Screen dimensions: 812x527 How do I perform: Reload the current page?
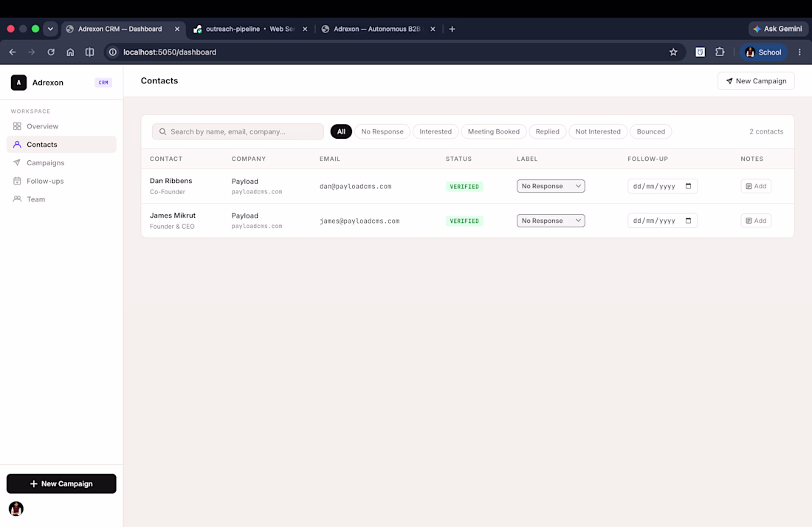tap(51, 52)
